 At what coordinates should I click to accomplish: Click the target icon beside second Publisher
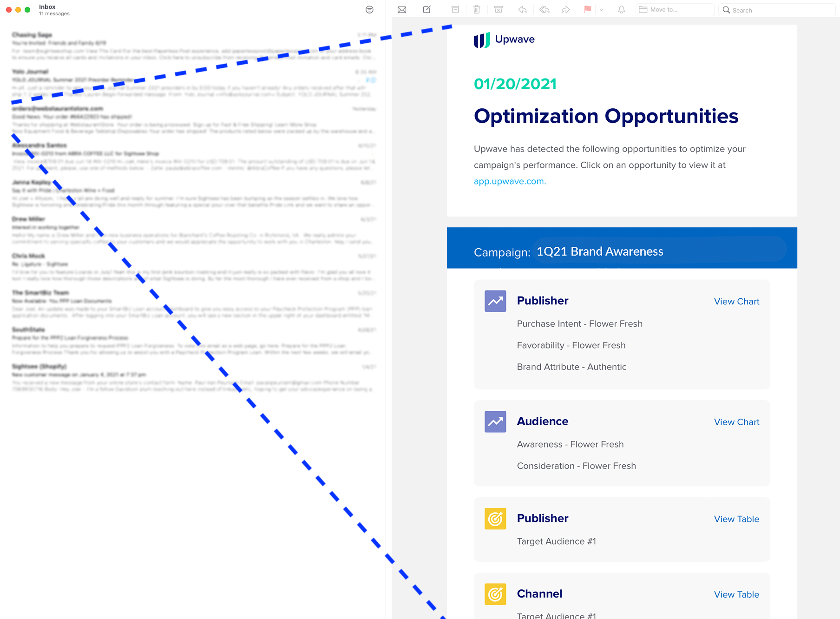[x=495, y=519]
